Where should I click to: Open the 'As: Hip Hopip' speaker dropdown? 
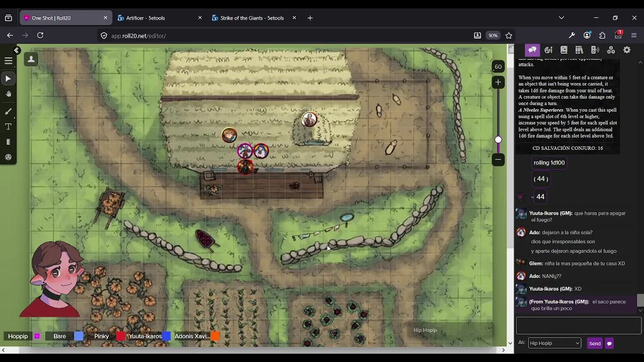(554, 343)
